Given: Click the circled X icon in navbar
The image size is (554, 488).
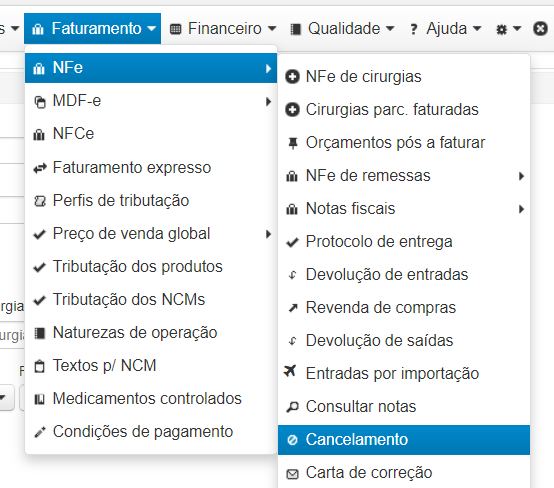Looking at the screenshot, I should coord(540,29).
